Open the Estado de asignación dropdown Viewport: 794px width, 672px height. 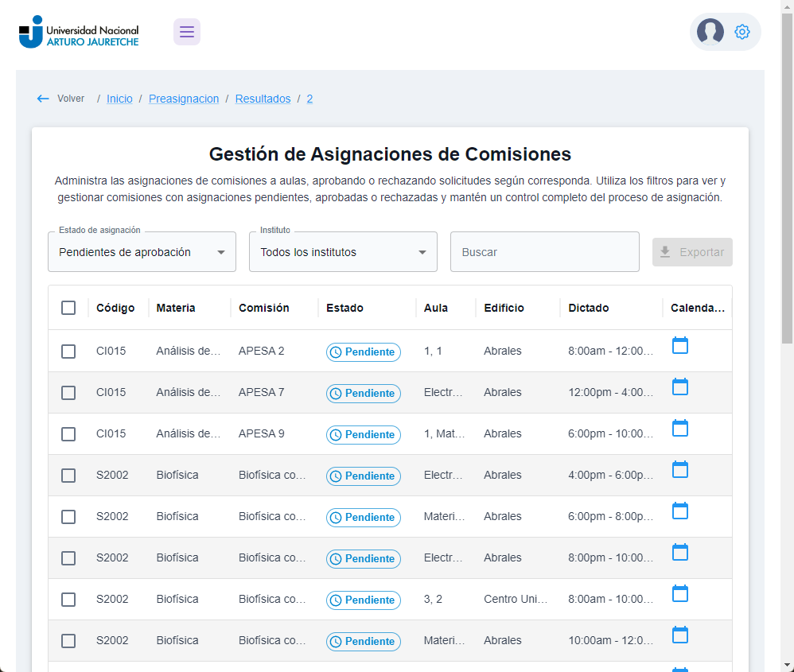tap(142, 252)
